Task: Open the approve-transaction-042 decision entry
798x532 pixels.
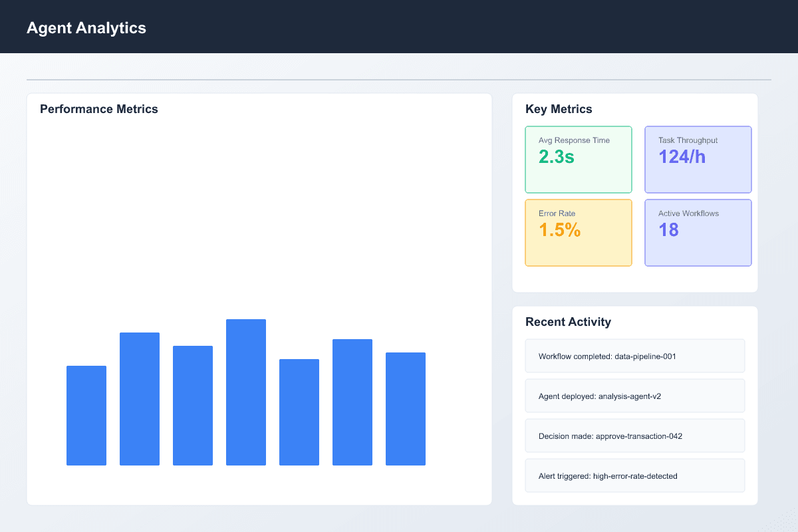Action: [x=634, y=436]
